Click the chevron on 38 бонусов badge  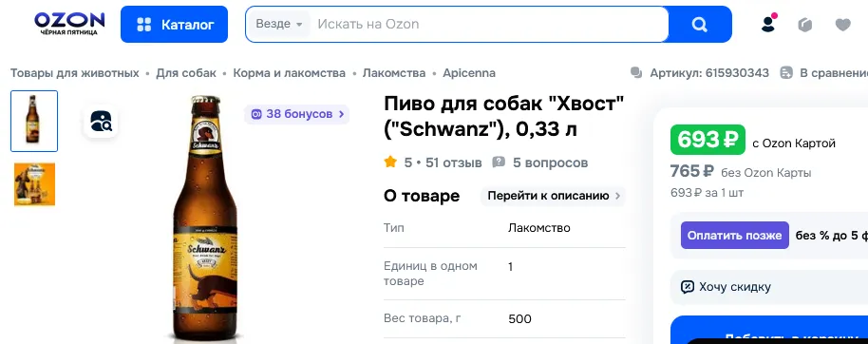pos(342,114)
